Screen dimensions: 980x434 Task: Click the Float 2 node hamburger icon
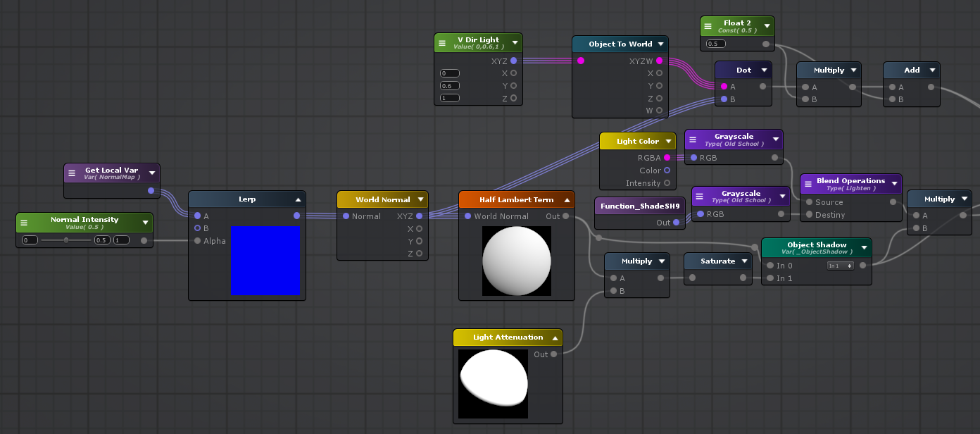pyautogui.click(x=708, y=26)
